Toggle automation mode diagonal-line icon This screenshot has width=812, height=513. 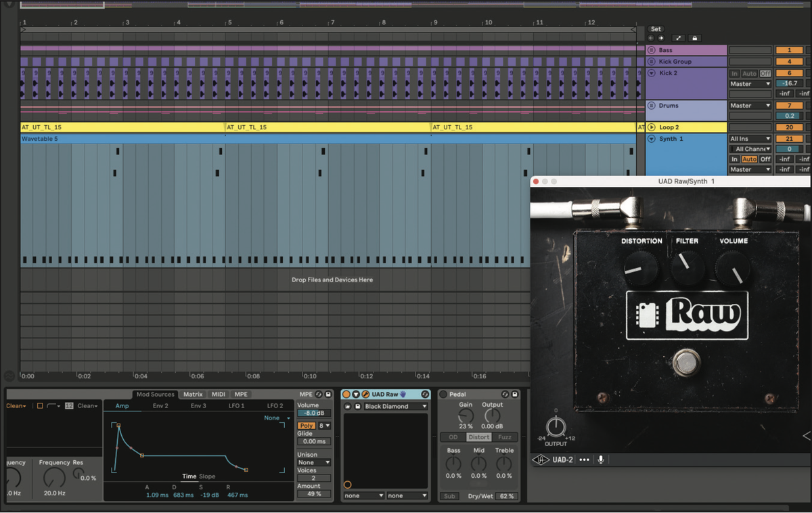click(x=679, y=39)
